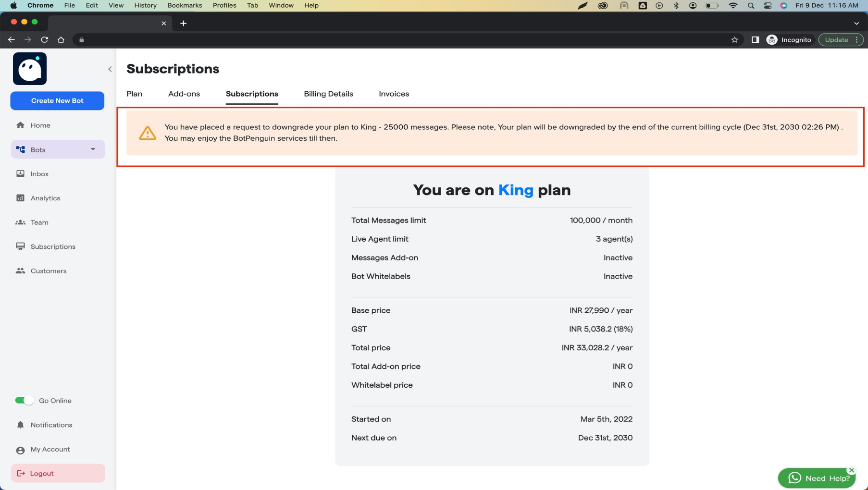
Task: Click the Incognito profile indicator
Action: tap(789, 40)
